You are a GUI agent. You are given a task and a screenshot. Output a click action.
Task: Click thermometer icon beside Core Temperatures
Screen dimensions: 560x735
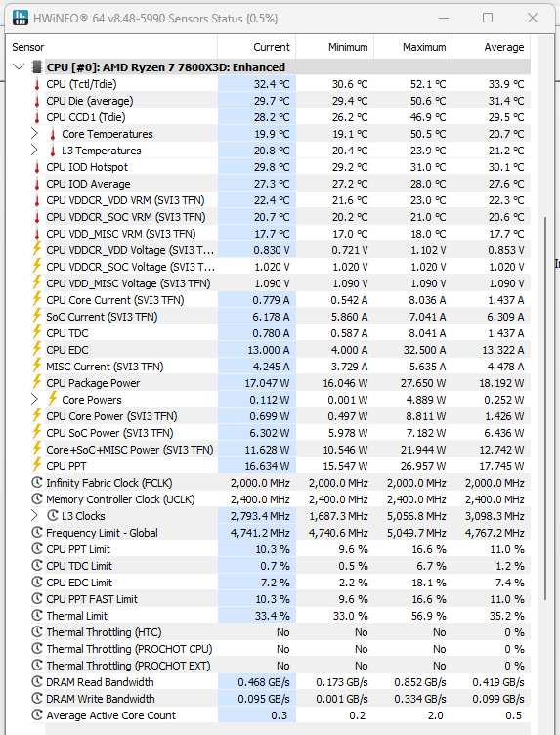click(x=53, y=134)
